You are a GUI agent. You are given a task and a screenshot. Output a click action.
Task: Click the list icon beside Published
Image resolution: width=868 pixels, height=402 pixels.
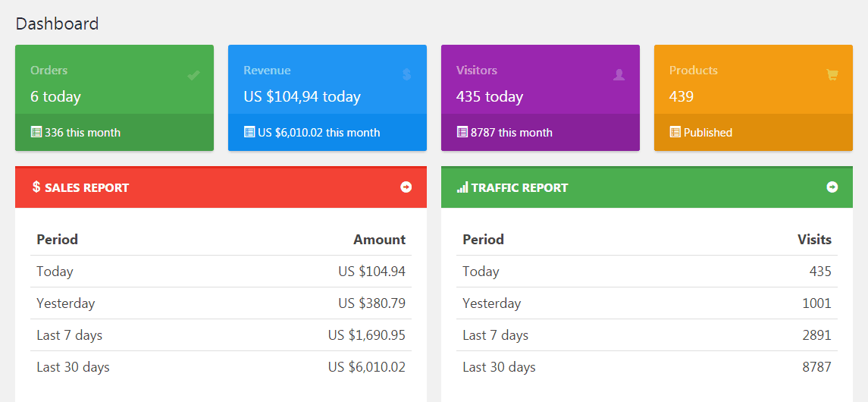[x=675, y=132]
